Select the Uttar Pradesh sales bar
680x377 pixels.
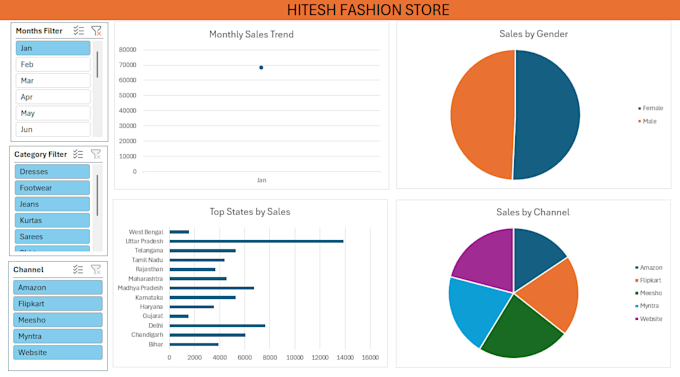256,241
